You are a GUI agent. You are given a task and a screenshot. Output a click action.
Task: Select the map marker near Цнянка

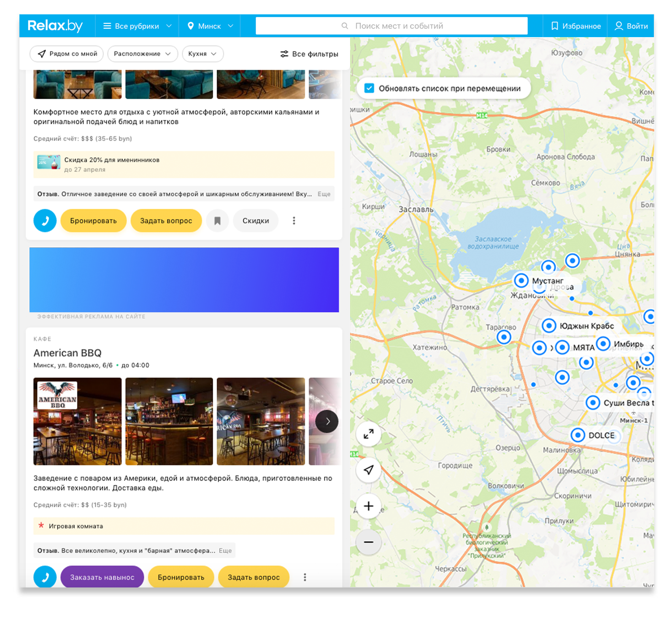click(x=572, y=261)
